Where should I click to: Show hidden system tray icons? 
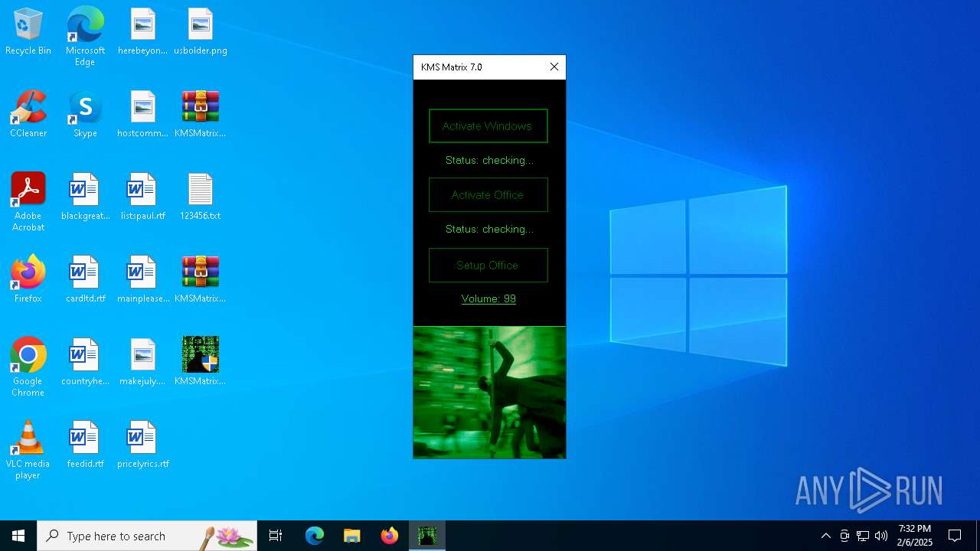click(x=826, y=536)
